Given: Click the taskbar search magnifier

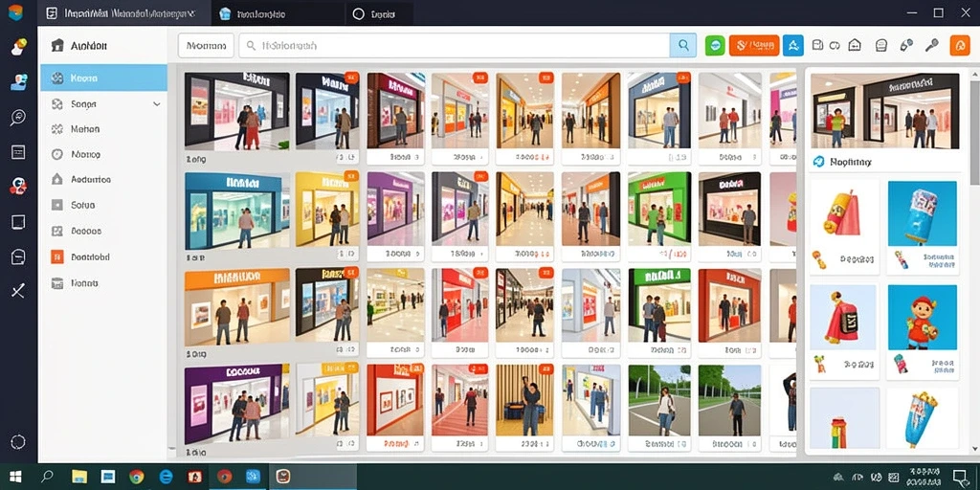Looking at the screenshot, I should tap(47, 477).
